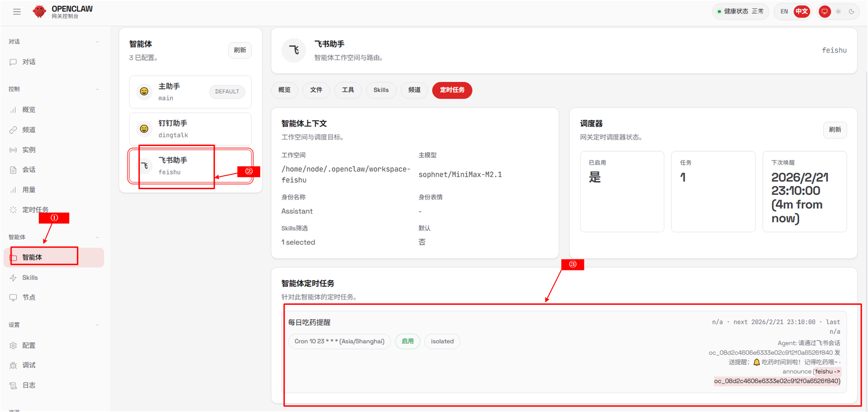Select the 主助手 main agent card
Screen dimensions: 868x412
click(x=190, y=92)
